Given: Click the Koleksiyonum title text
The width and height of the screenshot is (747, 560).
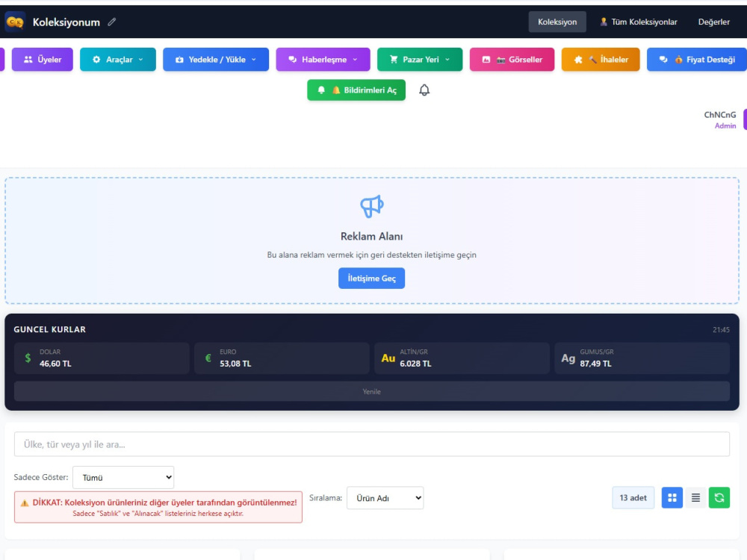Looking at the screenshot, I should coord(66,22).
